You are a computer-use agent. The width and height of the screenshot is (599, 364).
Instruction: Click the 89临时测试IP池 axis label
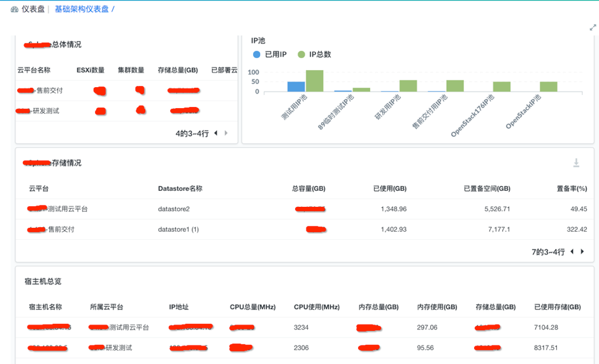(x=336, y=112)
